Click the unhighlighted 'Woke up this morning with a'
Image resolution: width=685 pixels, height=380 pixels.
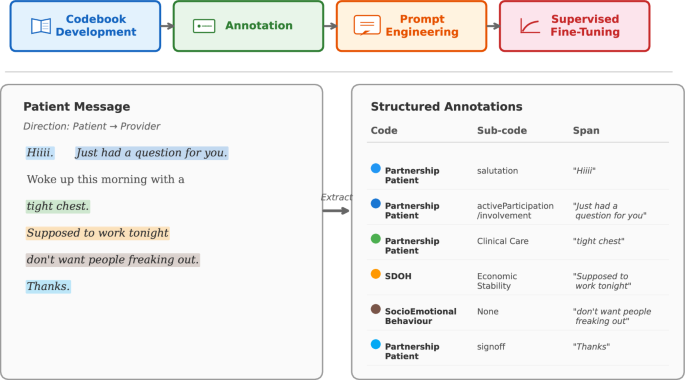105,180
